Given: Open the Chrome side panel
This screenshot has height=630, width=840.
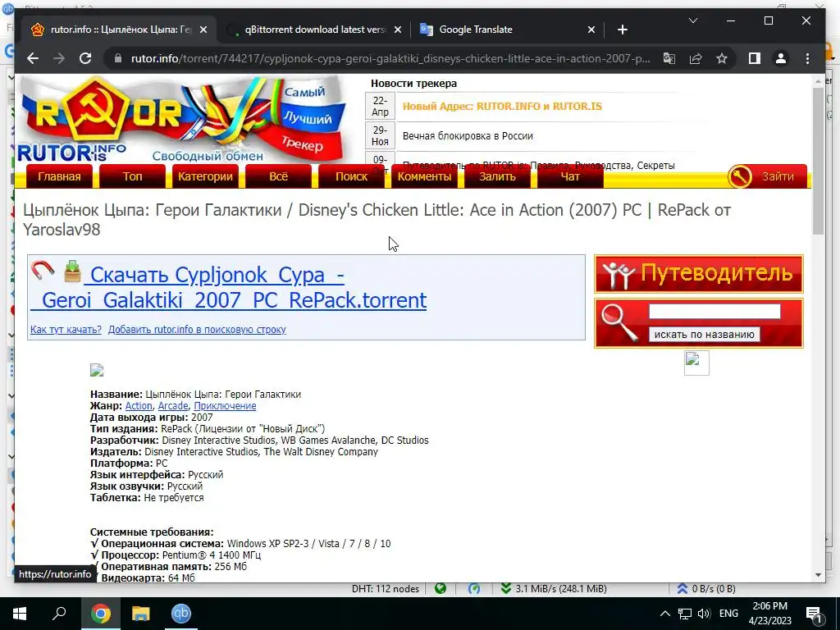Looking at the screenshot, I should [755, 58].
